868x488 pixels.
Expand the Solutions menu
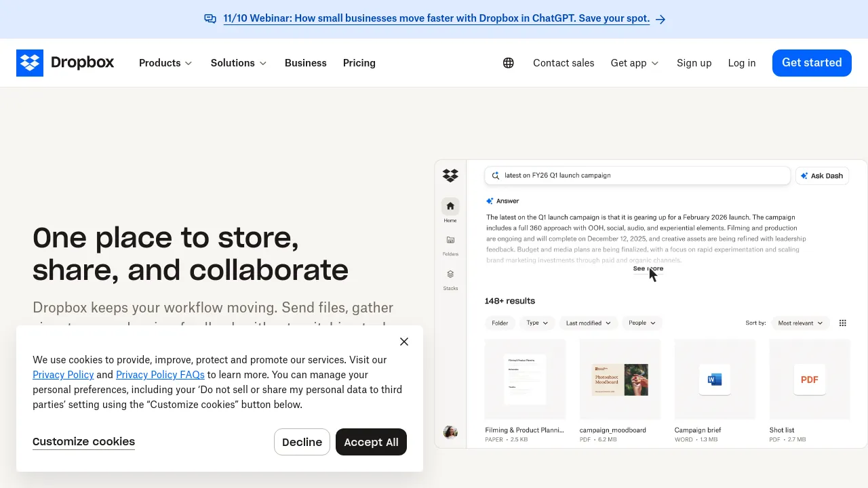[x=239, y=63]
